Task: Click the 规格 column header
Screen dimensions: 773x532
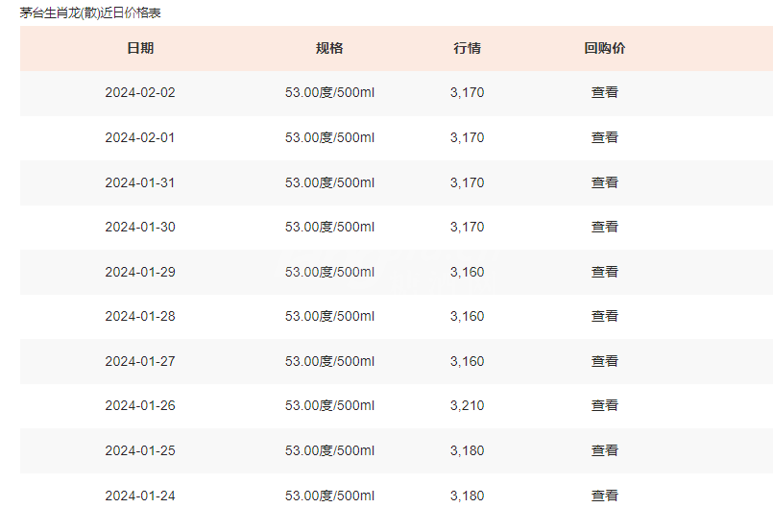Action: (x=329, y=48)
